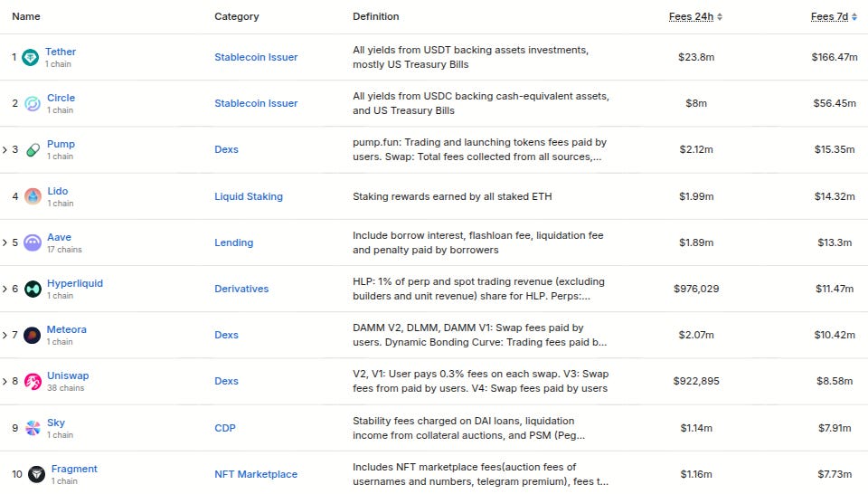Select Aave's $1.89m 24h fees value
This screenshot has height=494, width=868.
pos(696,242)
